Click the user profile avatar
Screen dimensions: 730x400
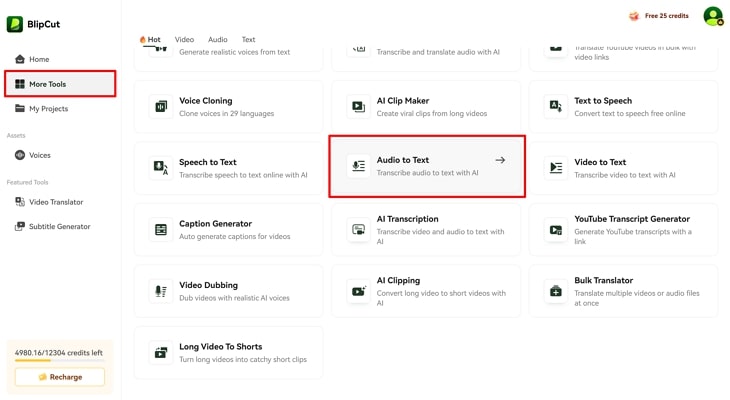point(712,16)
